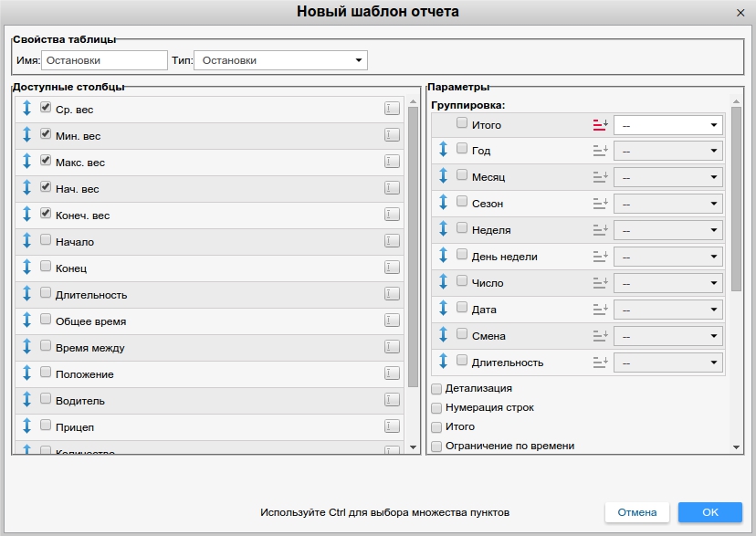
Task: Enable the Длительность column checkbox
Action: (46, 293)
